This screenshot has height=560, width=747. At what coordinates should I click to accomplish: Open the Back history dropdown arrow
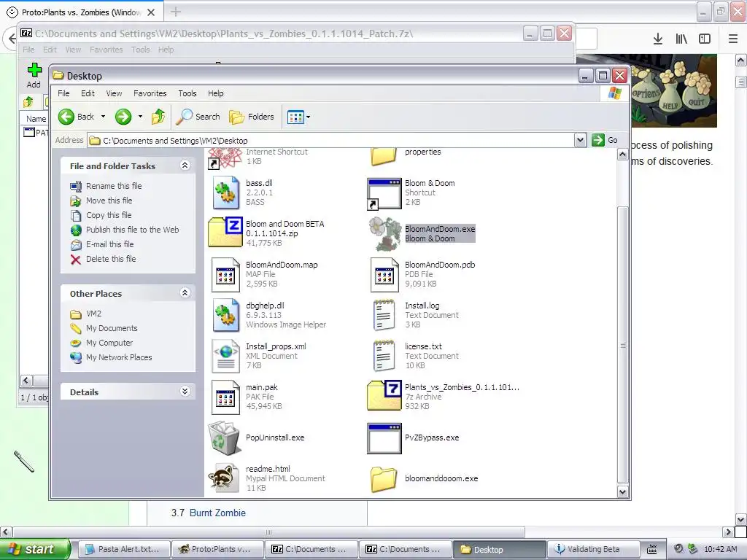click(x=103, y=117)
